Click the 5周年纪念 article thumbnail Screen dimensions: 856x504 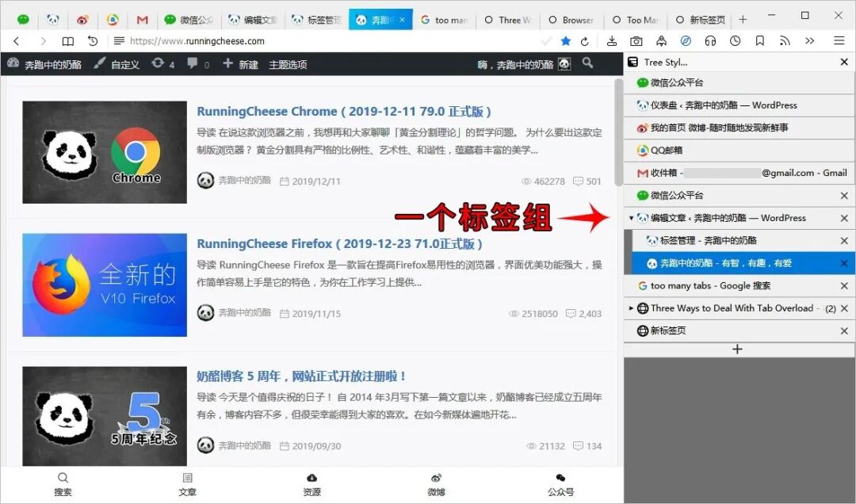(105, 416)
